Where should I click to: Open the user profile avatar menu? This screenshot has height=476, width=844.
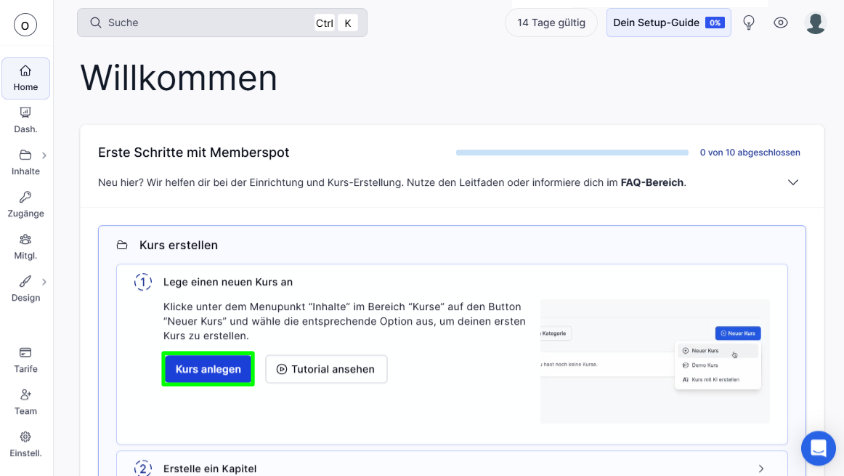[x=815, y=23]
